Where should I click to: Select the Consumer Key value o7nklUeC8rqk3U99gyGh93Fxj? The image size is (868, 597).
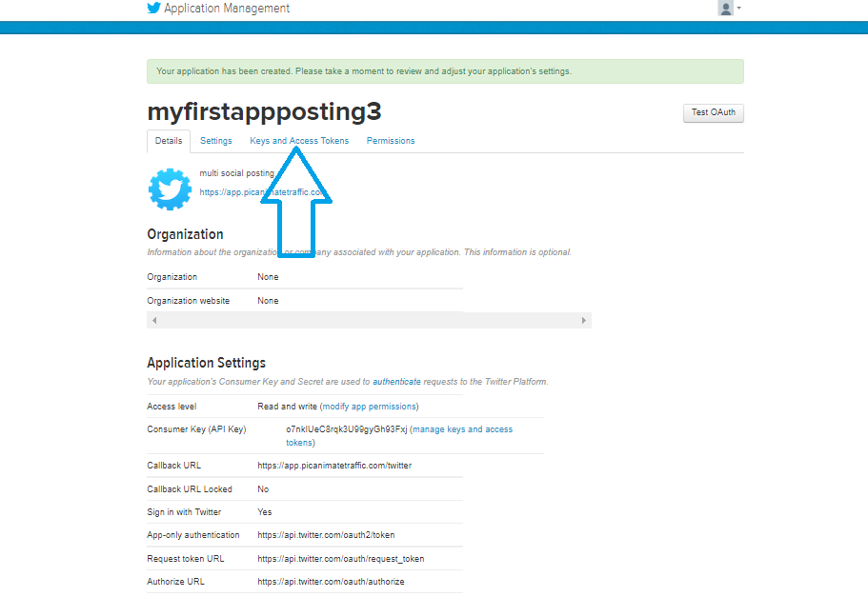coord(347,428)
